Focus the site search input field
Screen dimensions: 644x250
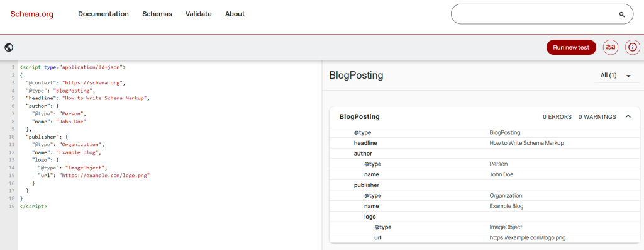click(x=542, y=14)
